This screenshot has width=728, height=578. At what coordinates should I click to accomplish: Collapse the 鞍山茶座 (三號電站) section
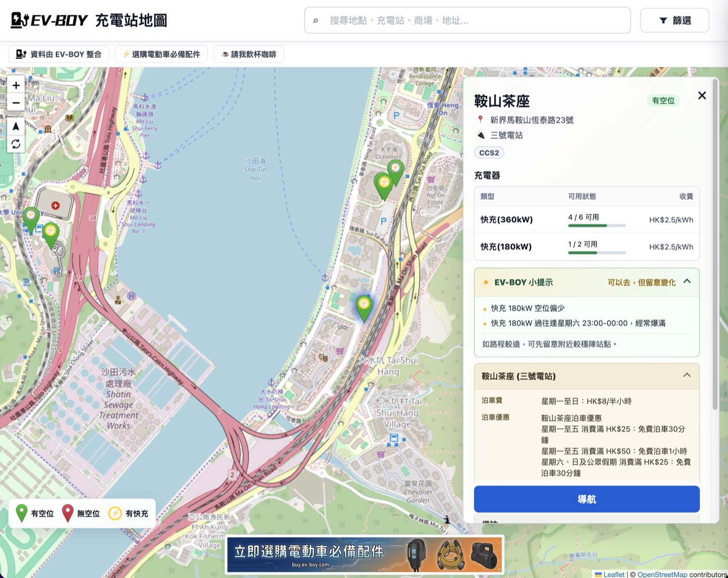687,375
